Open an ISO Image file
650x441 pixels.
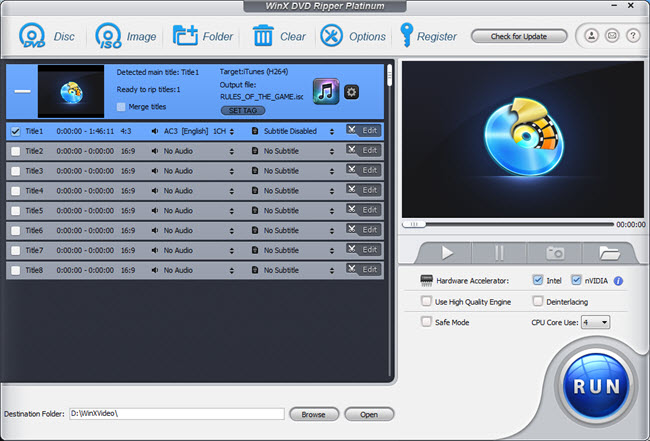coord(109,36)
